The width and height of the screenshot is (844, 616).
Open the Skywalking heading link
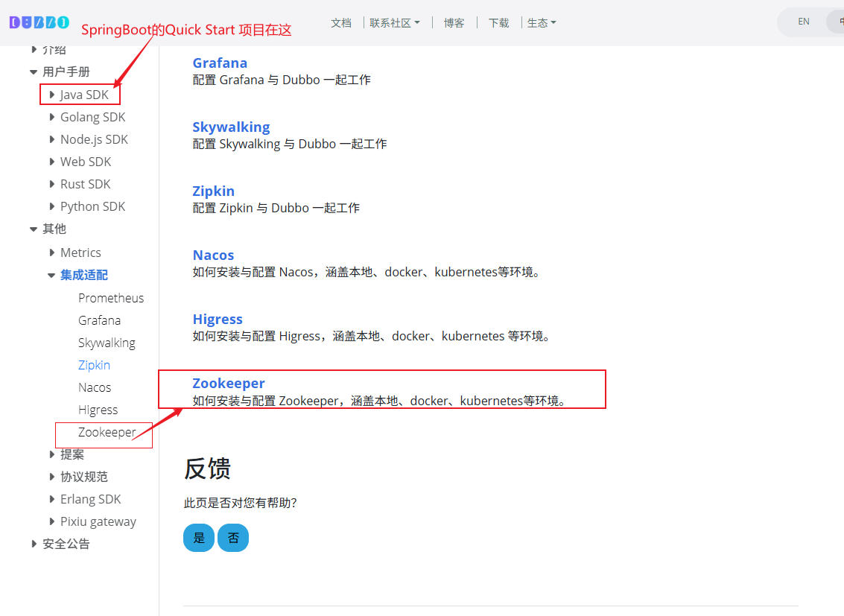point(231,127)
